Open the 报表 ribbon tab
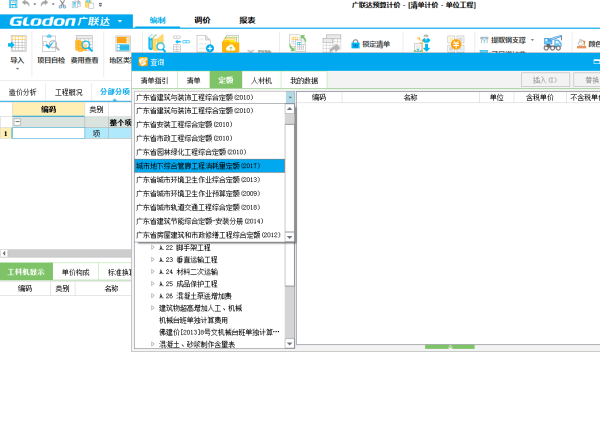The image size is (600, 422). click(x=246, y=20)
